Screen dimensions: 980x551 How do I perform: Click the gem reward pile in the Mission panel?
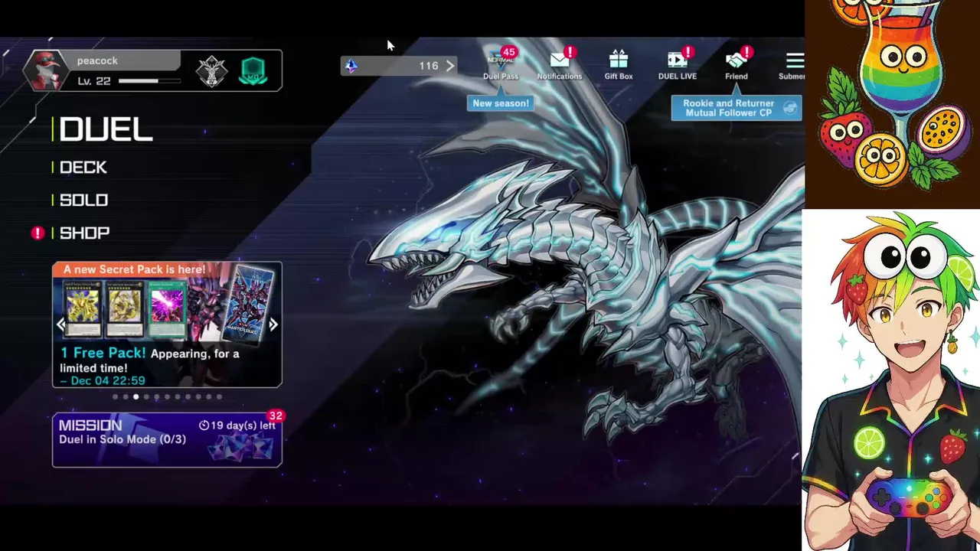[x=241, y=448]
